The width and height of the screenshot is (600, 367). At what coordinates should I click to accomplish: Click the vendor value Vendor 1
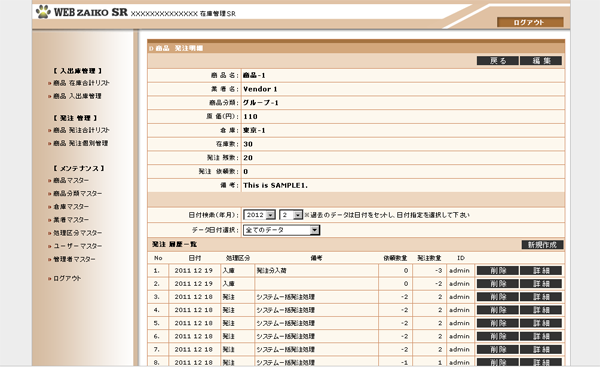(x=260, y=89)
